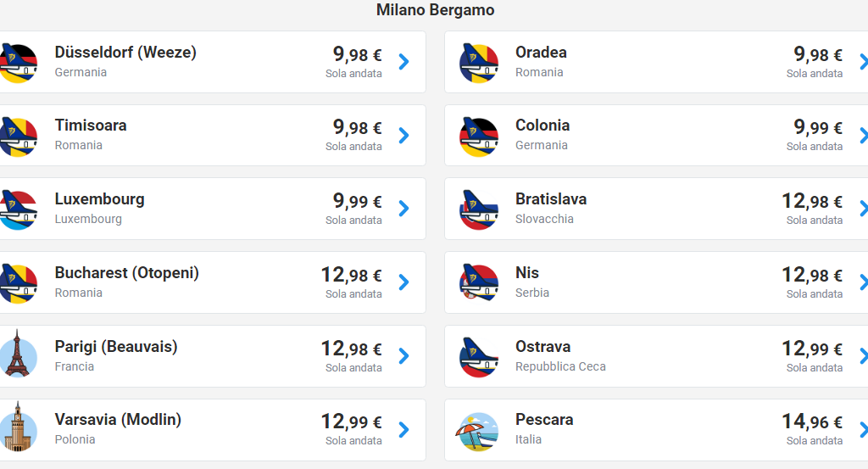Click the Nis airline tail icon

pyautogui.click(x=479, y=283)
